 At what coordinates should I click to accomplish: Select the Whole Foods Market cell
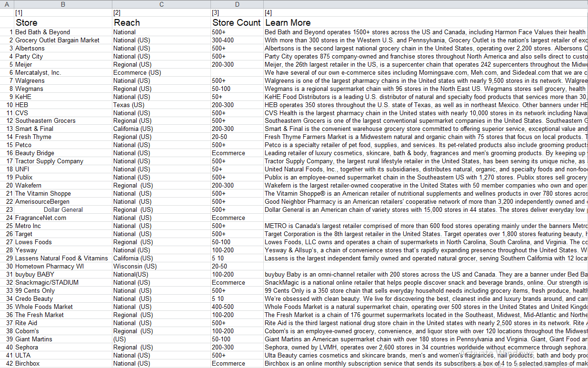(63, 307)
